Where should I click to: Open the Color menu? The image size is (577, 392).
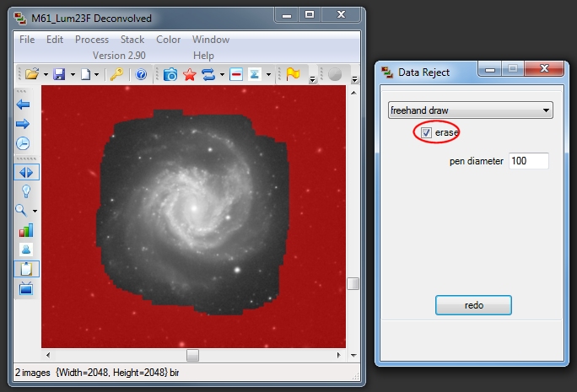coord(168,40)
